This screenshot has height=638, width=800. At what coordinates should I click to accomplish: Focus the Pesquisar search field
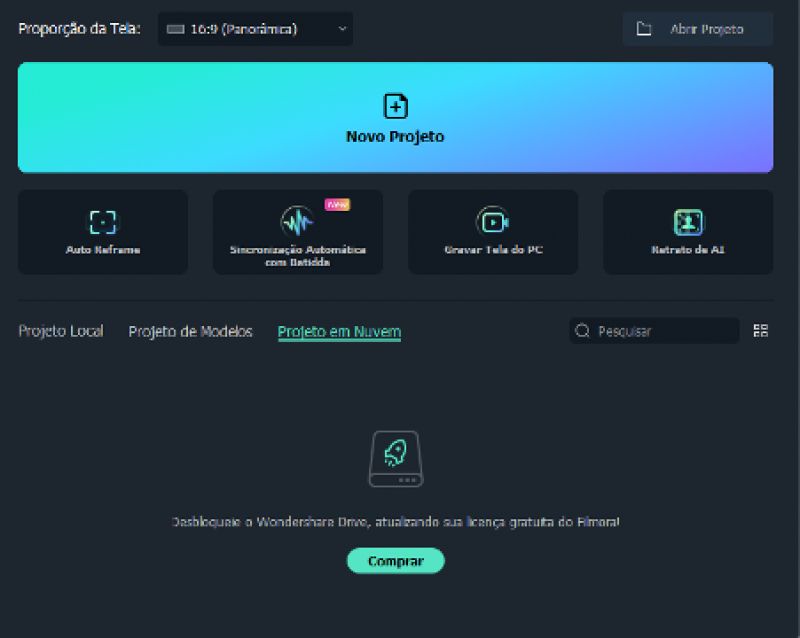coord(654,331)
